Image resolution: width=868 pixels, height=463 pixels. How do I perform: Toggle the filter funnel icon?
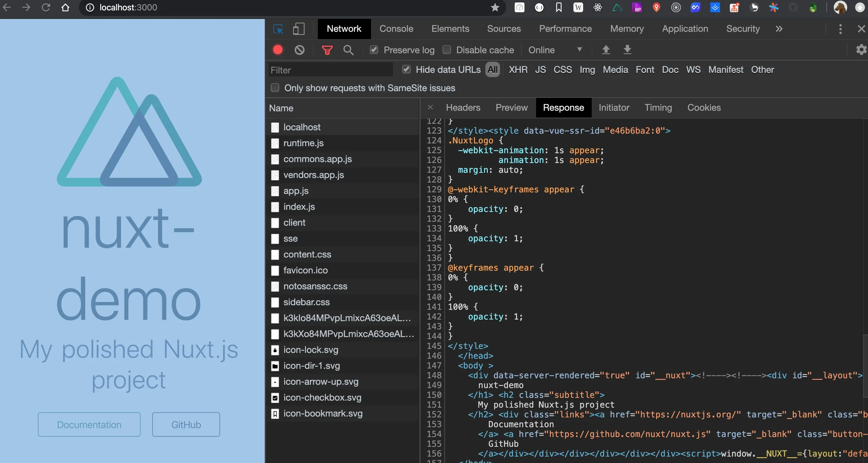327,50
